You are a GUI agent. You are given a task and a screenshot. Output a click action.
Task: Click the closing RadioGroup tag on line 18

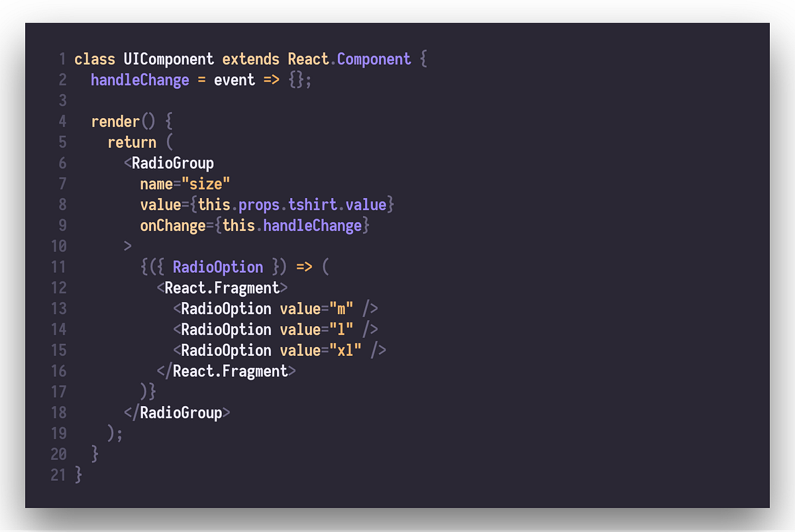[179, 412]
